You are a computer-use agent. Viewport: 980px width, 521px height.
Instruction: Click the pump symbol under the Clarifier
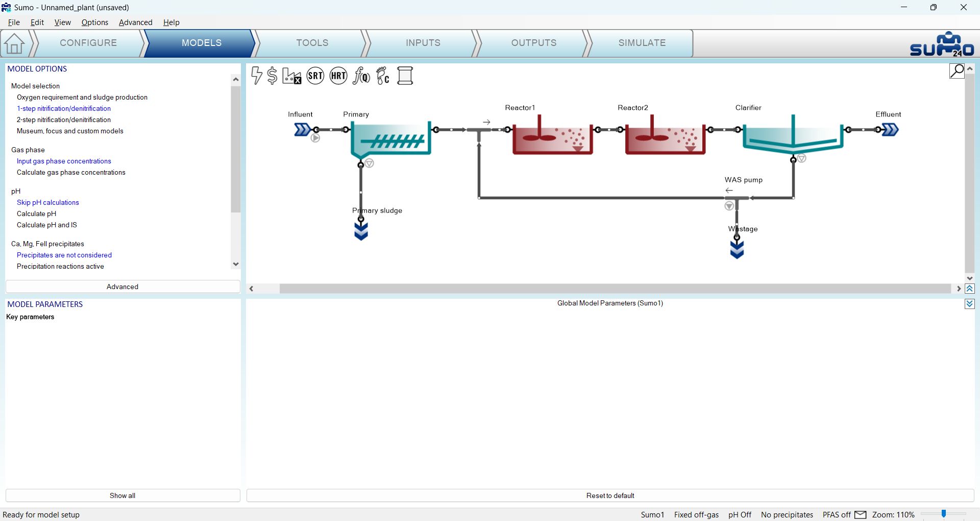pyautogui.click(x=802, y=158)
